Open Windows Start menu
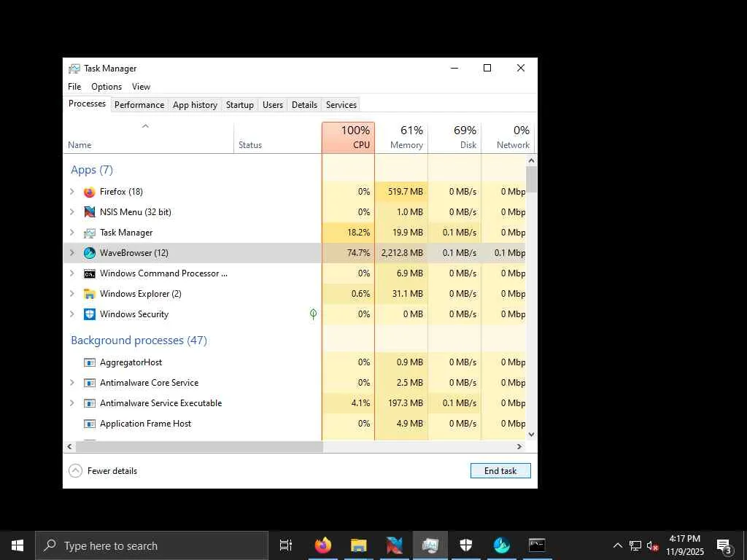This screenshot has height=560, width=747. tap(18, 545)
